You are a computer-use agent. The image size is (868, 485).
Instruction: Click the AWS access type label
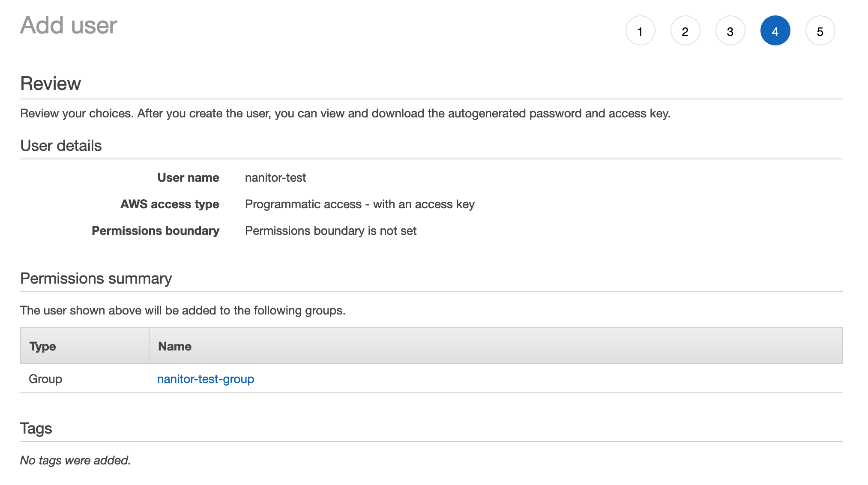pos(170,204)
